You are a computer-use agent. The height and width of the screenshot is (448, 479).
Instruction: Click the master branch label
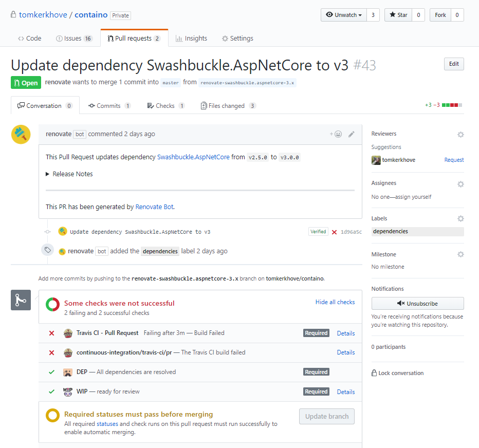click(171, 83)
